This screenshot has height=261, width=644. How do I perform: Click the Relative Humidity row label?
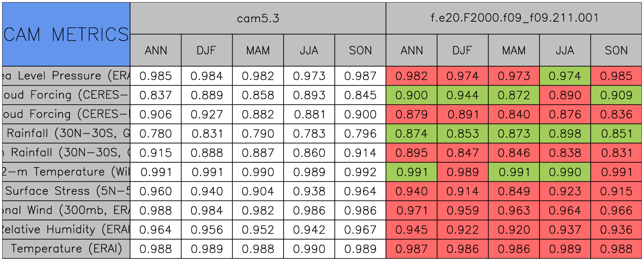pyautogui.click(x=66, y=230)
